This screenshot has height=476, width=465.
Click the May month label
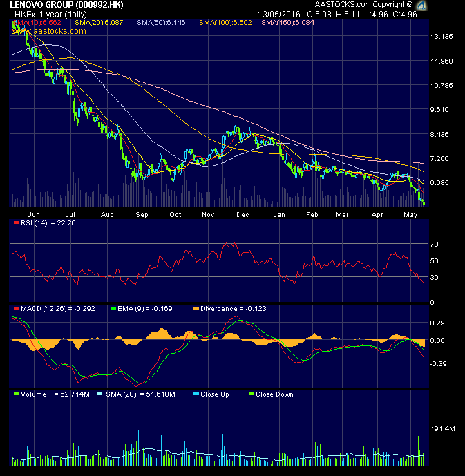[x=410, y=215]
